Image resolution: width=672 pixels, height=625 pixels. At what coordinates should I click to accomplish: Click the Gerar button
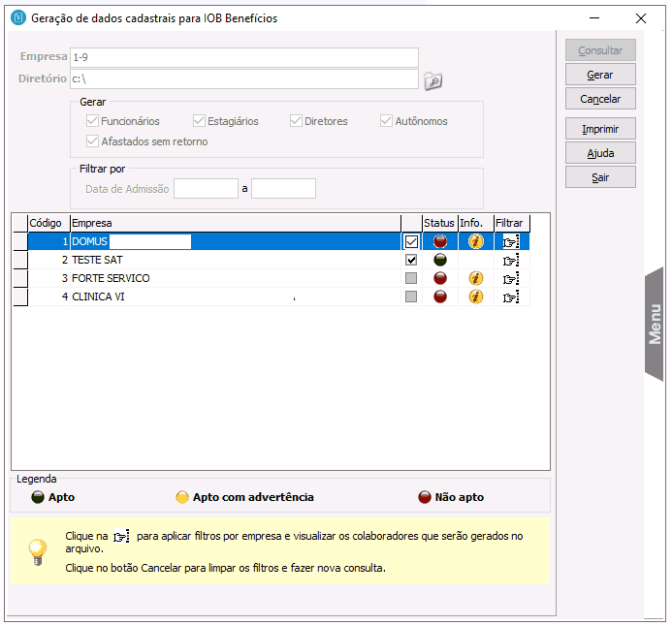[x=600, y=75]
